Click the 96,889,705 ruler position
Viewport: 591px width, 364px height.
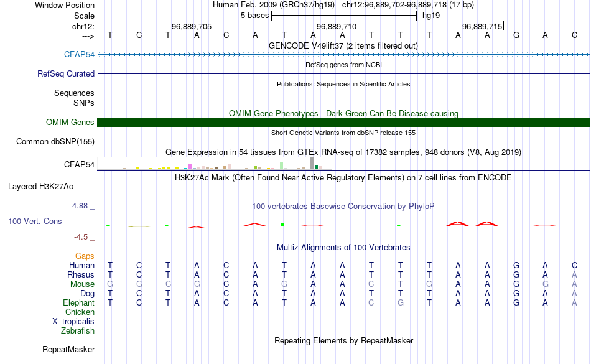coord(192,26)
